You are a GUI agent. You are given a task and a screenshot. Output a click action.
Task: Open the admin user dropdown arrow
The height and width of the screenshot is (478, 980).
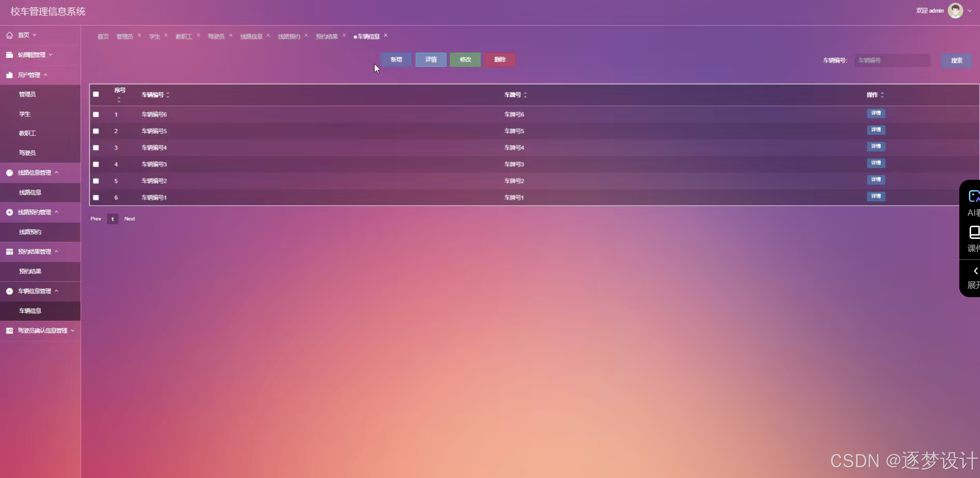pos(969,11)
